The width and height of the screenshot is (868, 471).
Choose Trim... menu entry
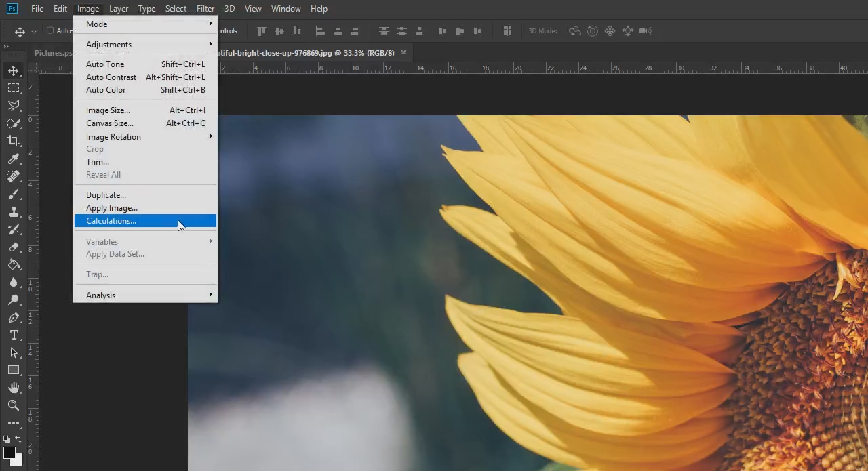[145, 162]
